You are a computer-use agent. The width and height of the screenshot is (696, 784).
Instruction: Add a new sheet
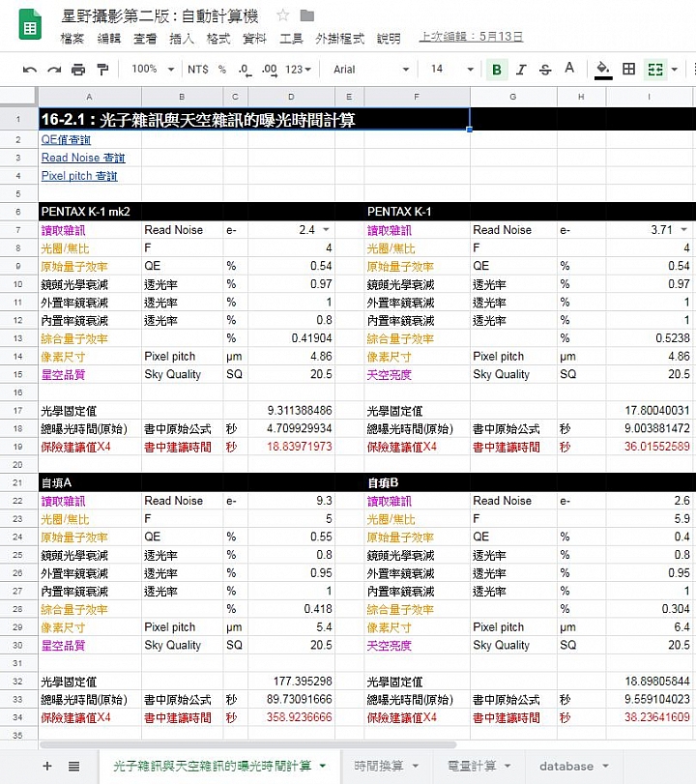47,766
